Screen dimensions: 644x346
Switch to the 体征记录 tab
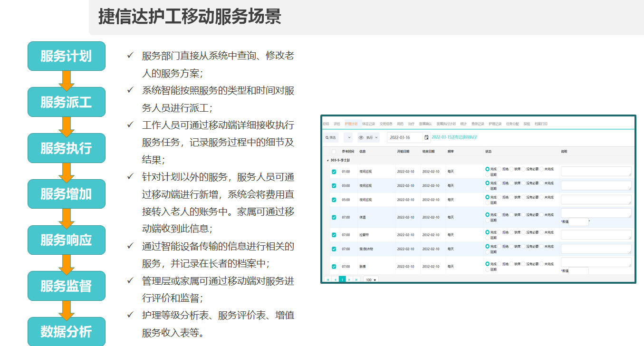pyautogui.click(x=368, y=124)
